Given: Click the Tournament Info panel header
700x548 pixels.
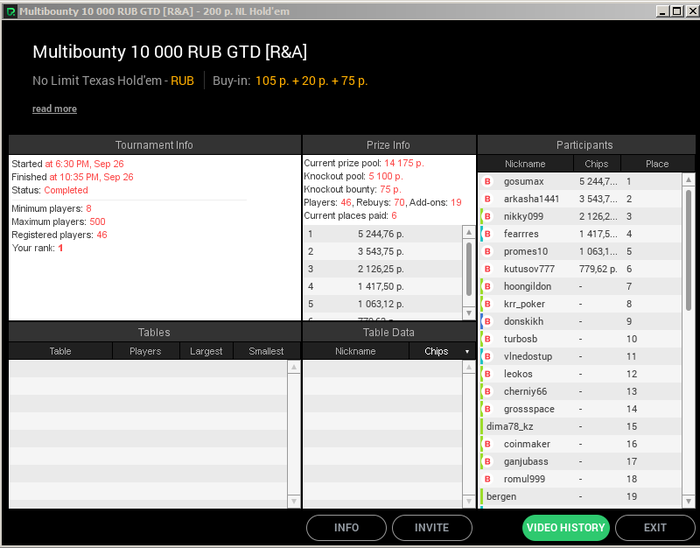Looking at the screenshot, I should [154, 145].
